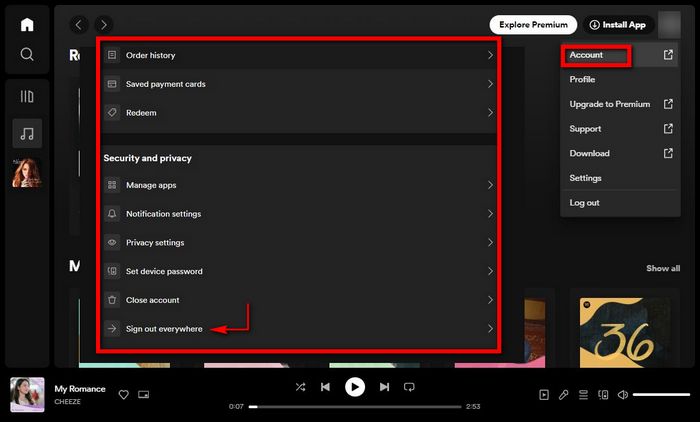Open Search from the sidebar magnifier icon

pos(27,54)
